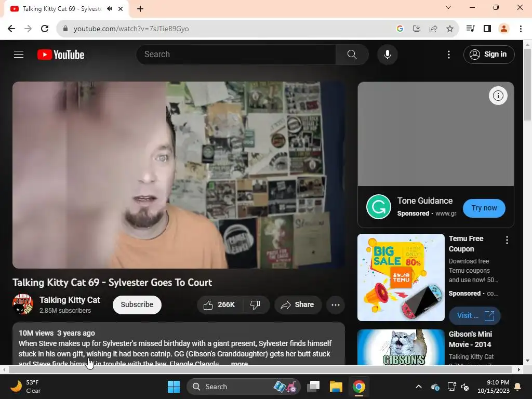Open more actions menu beside Share
Screen dimensions: 532x399
[336, 304]
